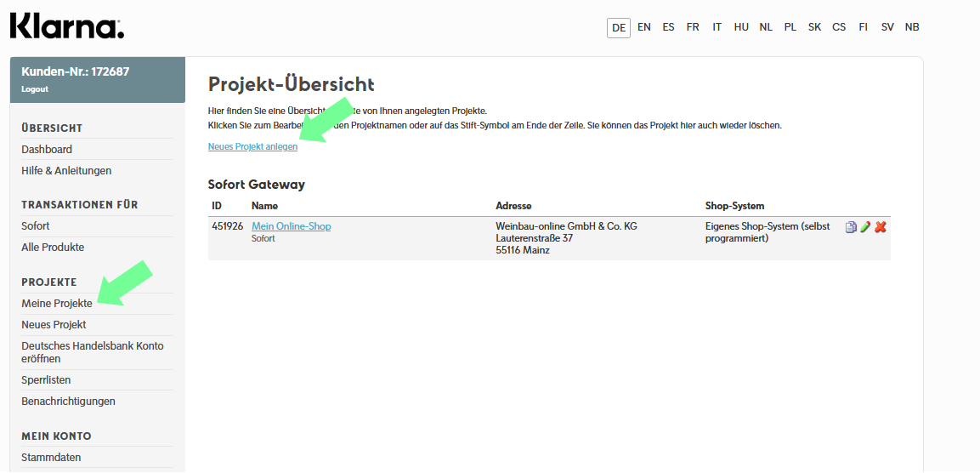Click the Neues Projekt anlegen link
The image size is (980, 473).
pyautogui.click(x=252, y=147)
